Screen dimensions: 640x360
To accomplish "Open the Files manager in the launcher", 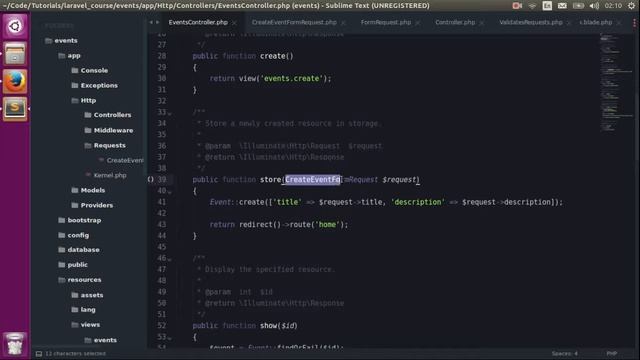I will (15, 54).
